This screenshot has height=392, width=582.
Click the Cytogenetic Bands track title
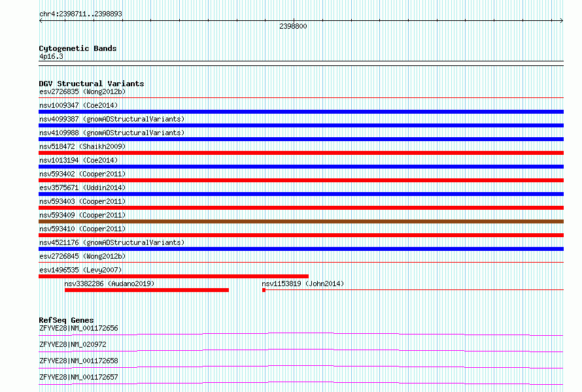(x=78, y=48)
